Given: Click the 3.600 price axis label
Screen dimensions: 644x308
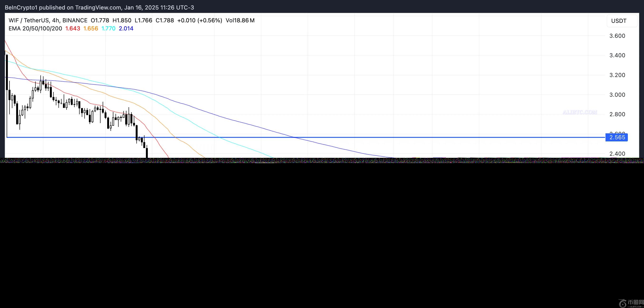Looking at the screenshot, I should 617,36.
